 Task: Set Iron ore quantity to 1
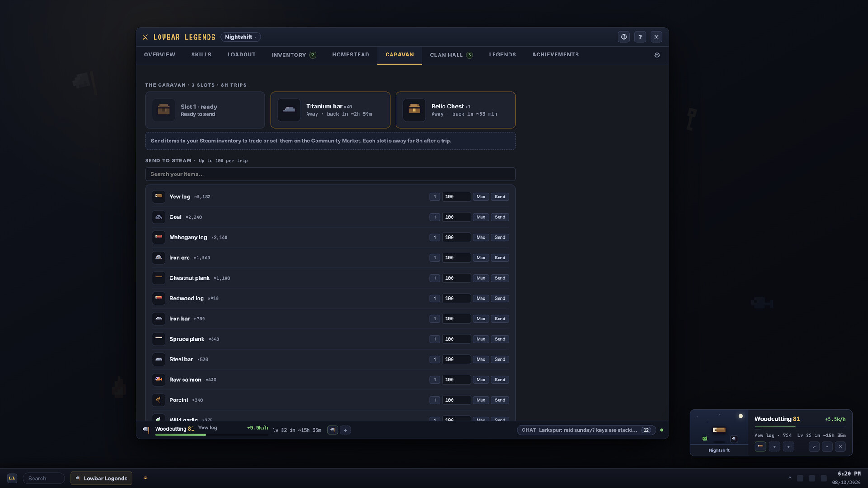coord(435,258)
